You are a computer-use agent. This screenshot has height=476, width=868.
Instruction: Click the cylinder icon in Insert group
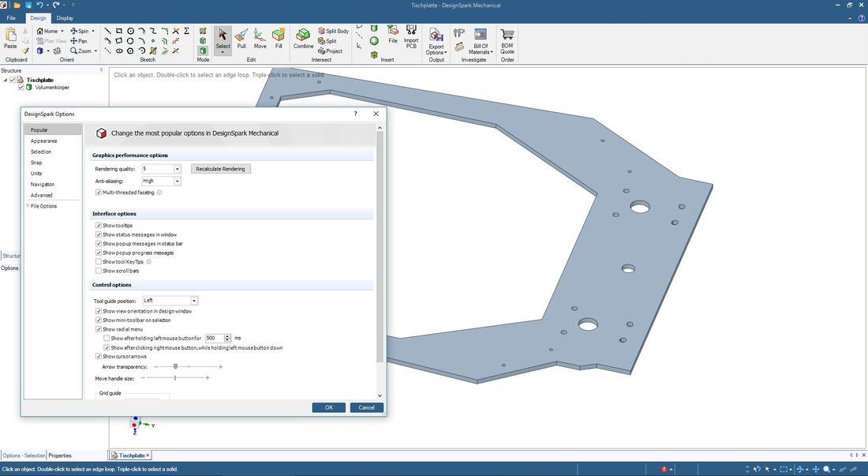[374, 28]
